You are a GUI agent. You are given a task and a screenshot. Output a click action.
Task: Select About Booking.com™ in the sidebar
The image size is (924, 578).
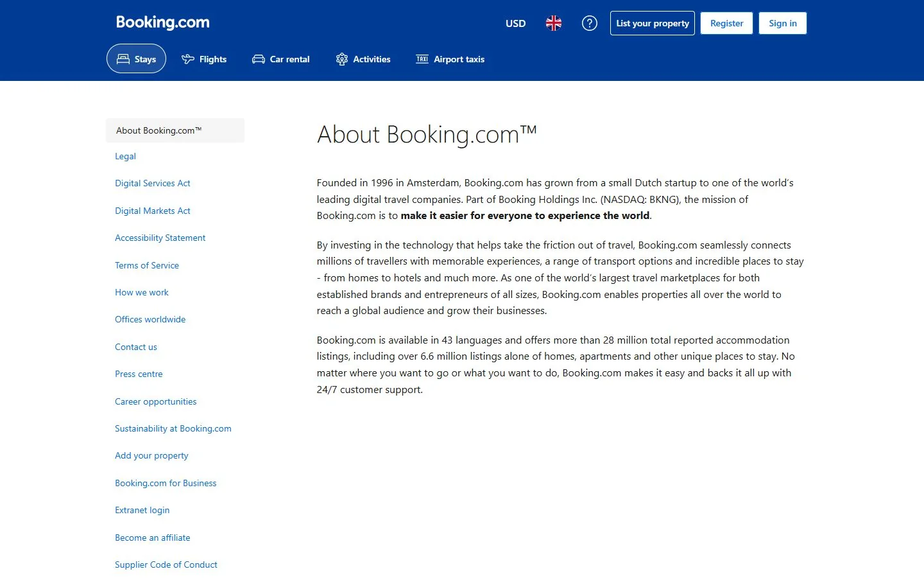(x=175, y=130)
